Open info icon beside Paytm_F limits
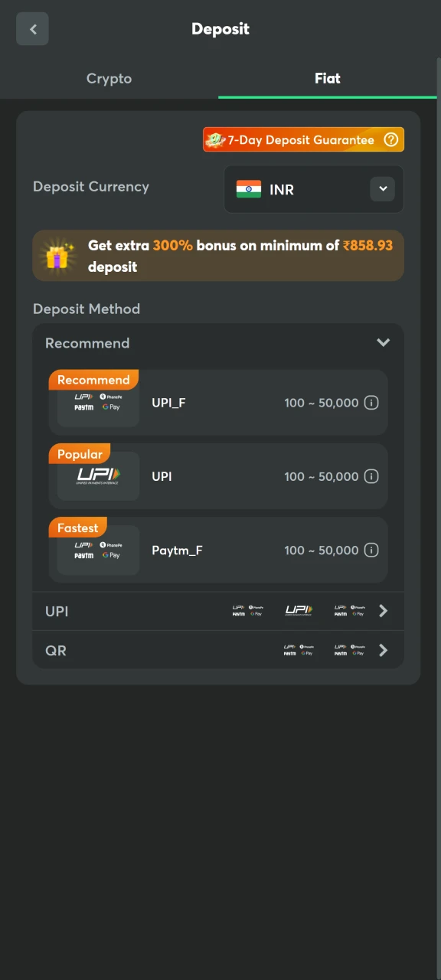The image size is (441, 980). coord(371,550)
